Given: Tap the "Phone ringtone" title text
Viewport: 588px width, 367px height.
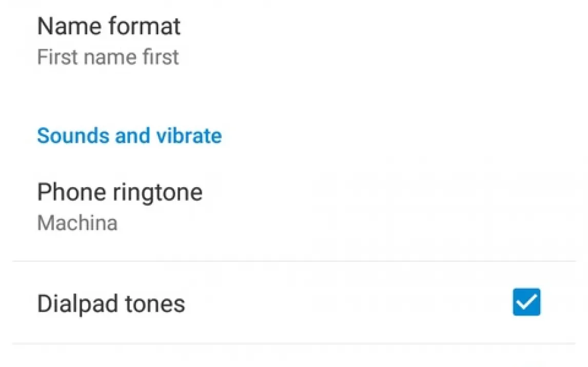Looking at the screenshot, I should click(x=120, y=192).
